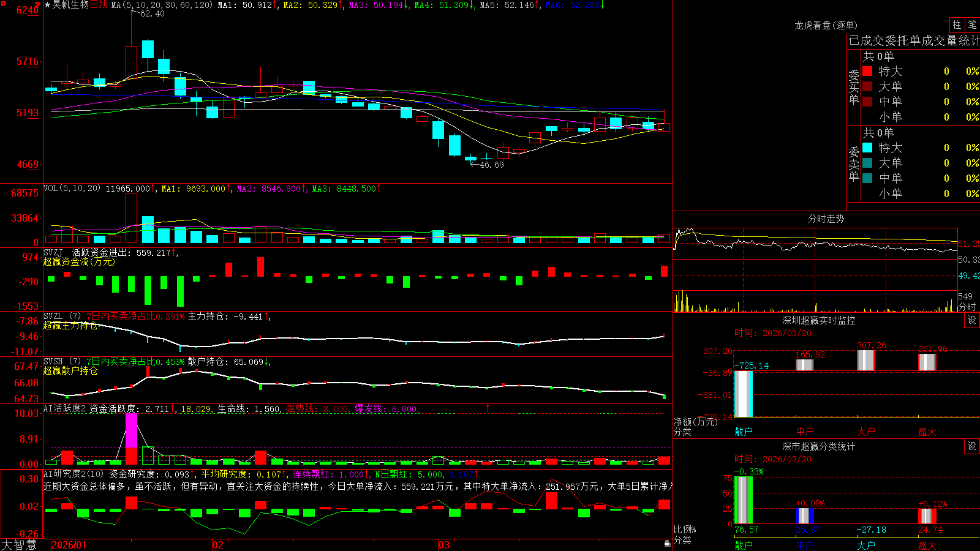Click the 62.40 high price label
Viewport: 980px width, 551px height.
point(152,13)
